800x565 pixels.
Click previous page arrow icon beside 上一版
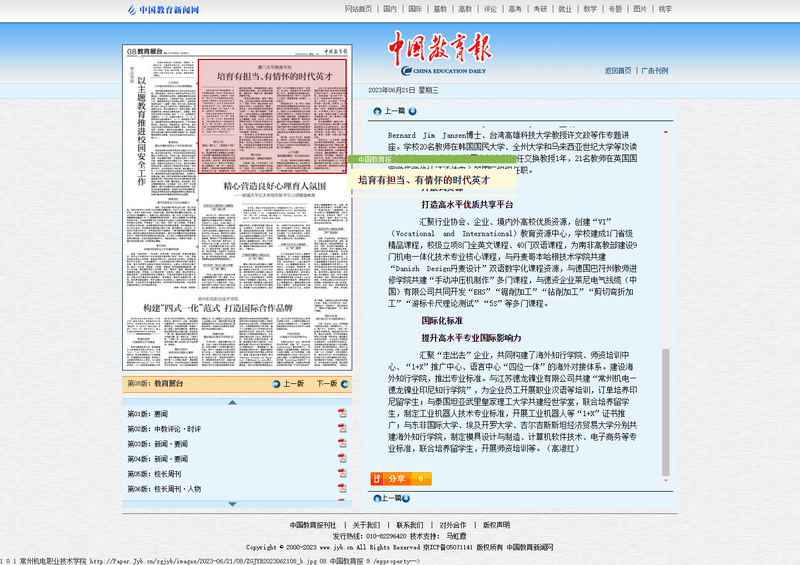tap(276, 383)
